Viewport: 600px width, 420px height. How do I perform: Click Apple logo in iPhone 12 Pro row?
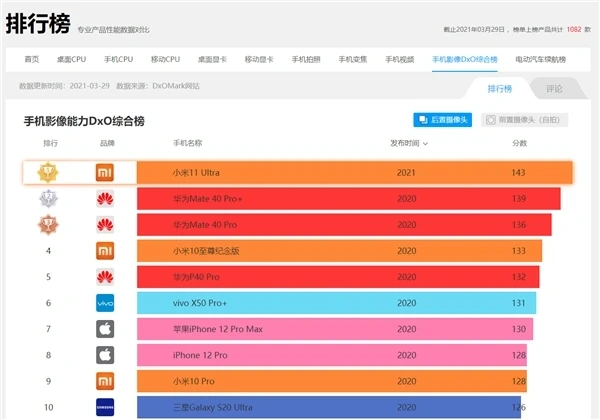coord(105,355)
